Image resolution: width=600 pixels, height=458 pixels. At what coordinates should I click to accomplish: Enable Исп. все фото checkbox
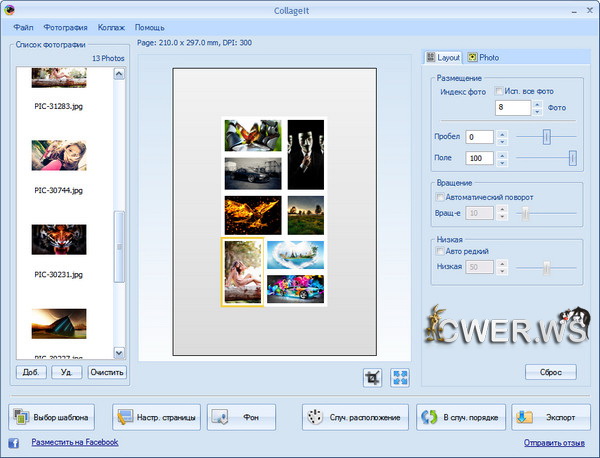coord(500,92)
